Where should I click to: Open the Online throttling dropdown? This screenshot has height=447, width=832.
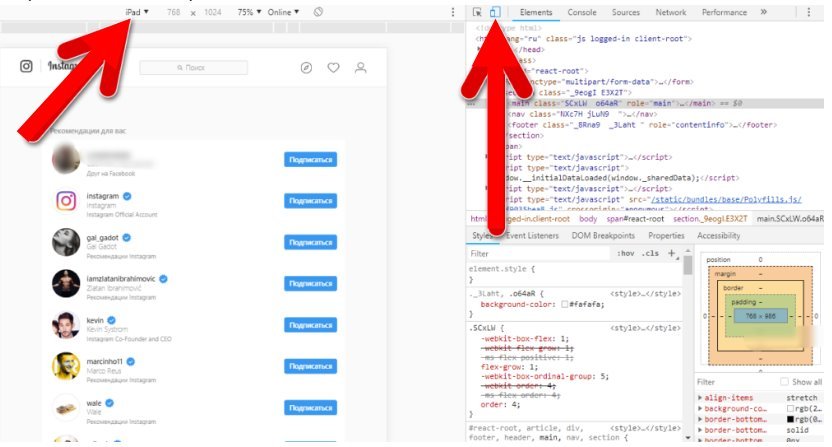[283, 12]
